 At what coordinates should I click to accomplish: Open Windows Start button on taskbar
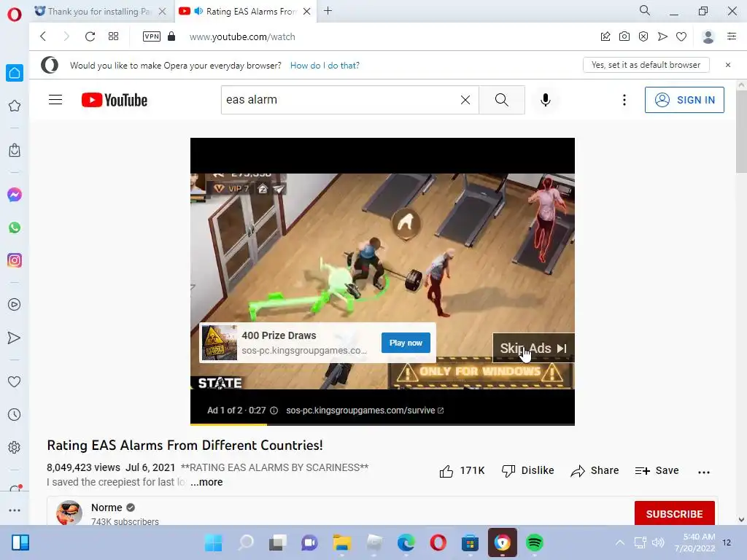tap(214, 542)
